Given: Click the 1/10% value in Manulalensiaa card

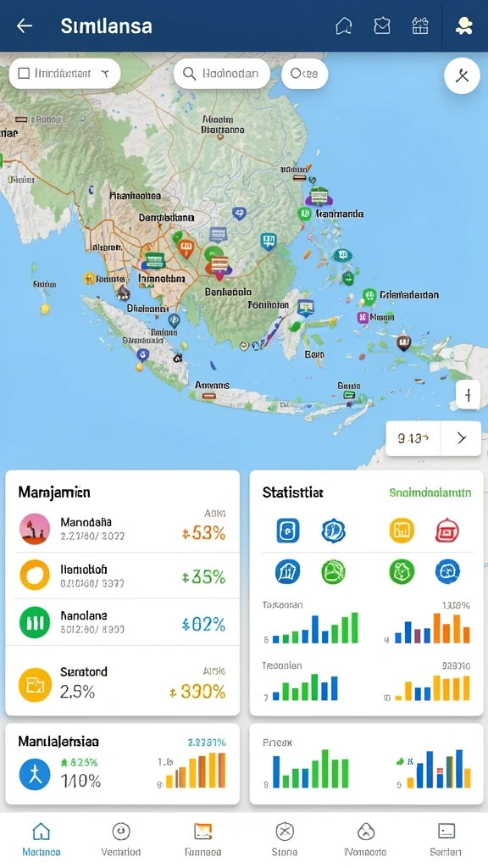Looking at the screenshot, I should click(80, 781).
